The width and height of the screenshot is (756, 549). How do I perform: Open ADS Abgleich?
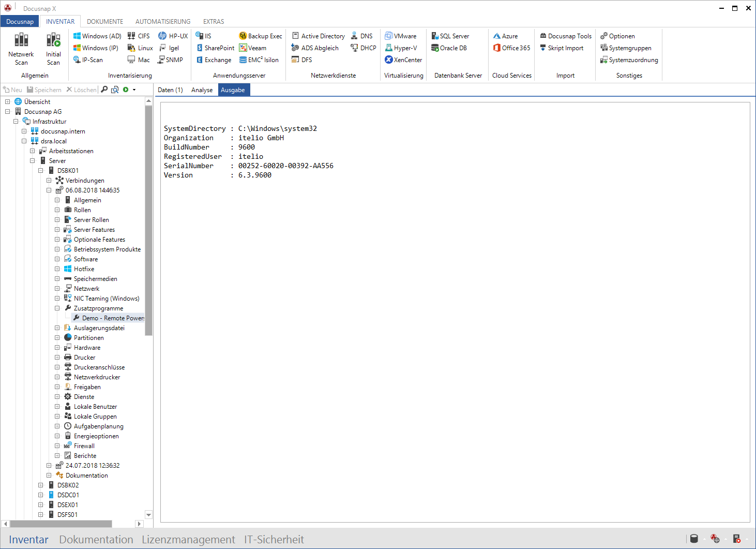(x=315, y=48)
